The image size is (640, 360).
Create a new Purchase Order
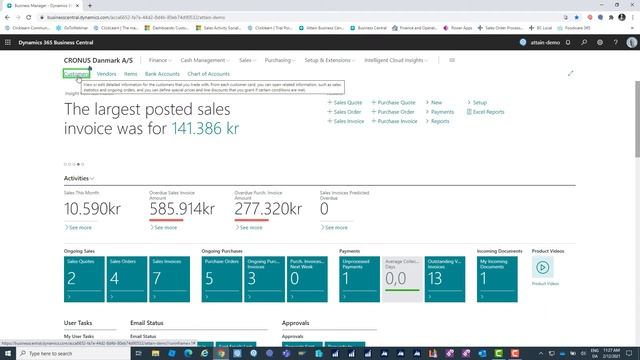[x=393, y=112]
